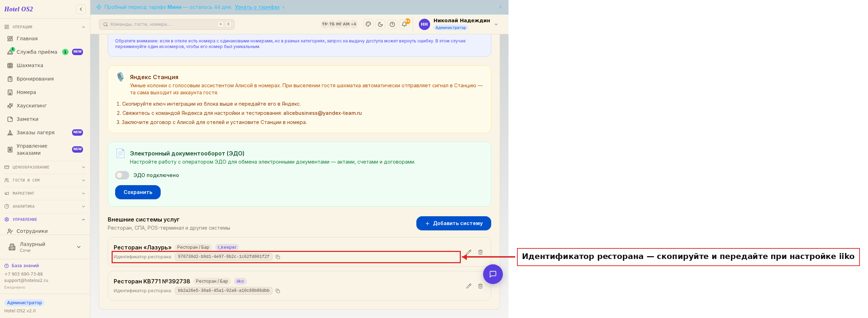Open Служба приёма section
The image size is (868, 318).
[x=45, y=52]
